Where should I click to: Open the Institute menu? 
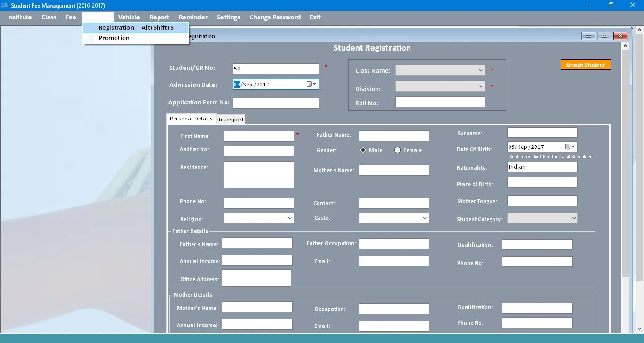(19, 17)
